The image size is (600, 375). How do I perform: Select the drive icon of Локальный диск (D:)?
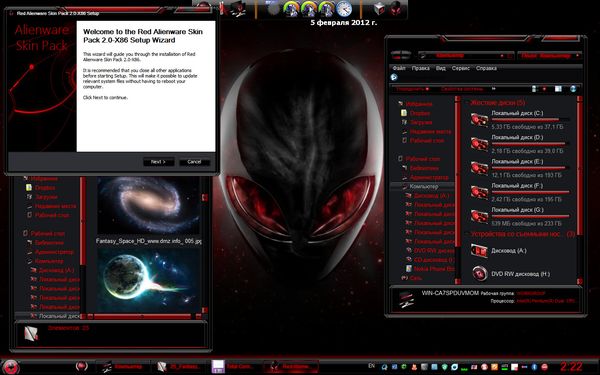click(x=479, y=144)
